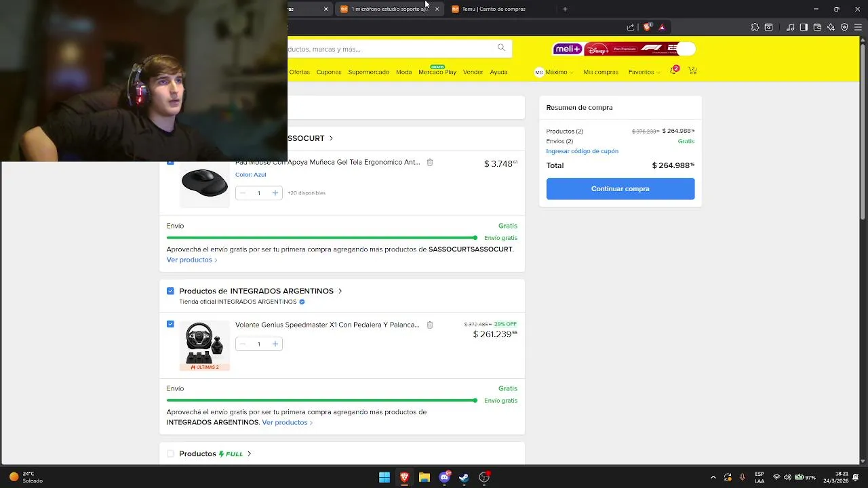This screenshot has width=868, height=488.
Task: Expand the SASSOCURT seller chevron
Action: pyautogui.click(x=331, y=138)
